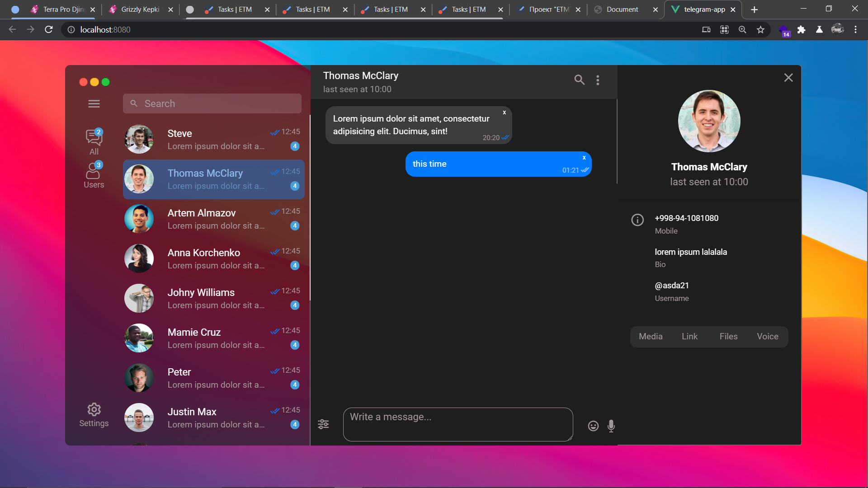Screen dimensions: 868x488
Task: Switch to the Media tab in profile
Action: pyautogui.click(x=650, y=336)
